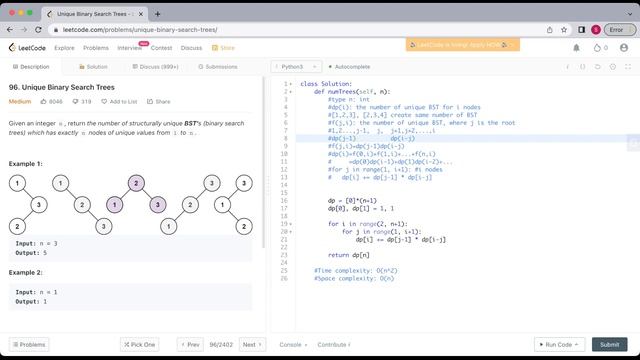Click code line 21 dp[i] += statement

tap(400, 240)
